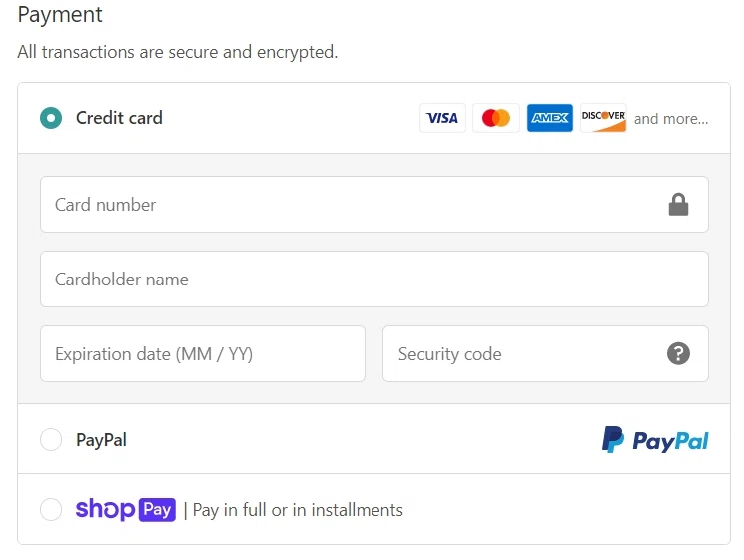Click the "and more..." card brands text
This screenshot has height=560, width=744.
coord(671,119)
